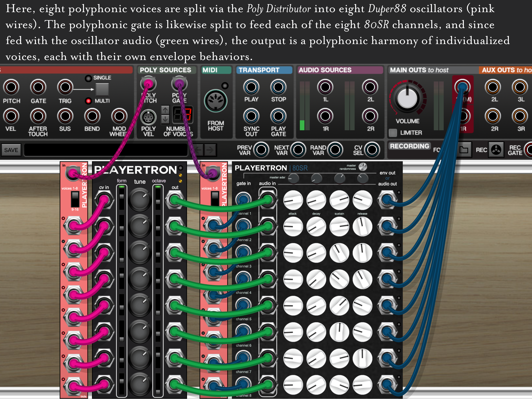This screenshot has width=532, height=399.
Task: Click the SAVE button
Action: (11, 150)
